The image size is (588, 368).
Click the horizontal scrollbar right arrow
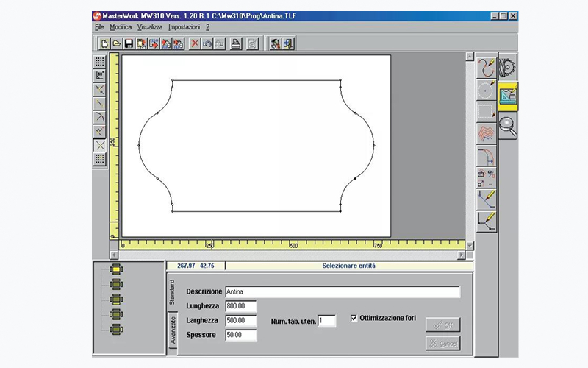point(462,255)
